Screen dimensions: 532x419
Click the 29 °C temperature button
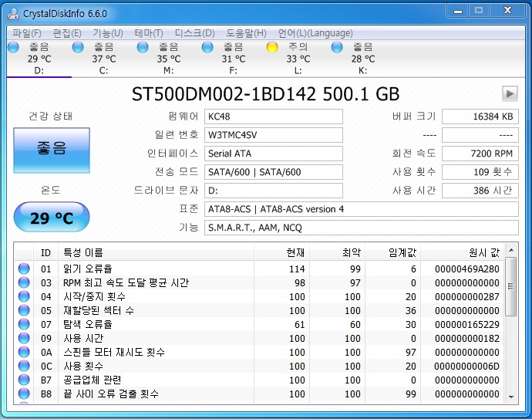51,218
